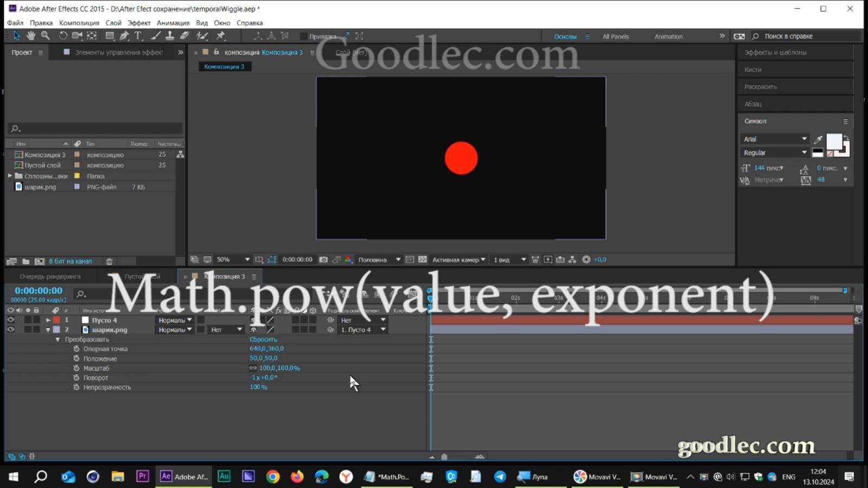The width and height of the screenshot is (868, 488).
Task: Switch to the Очередь рендеринга tab
Action: point(50,277)
